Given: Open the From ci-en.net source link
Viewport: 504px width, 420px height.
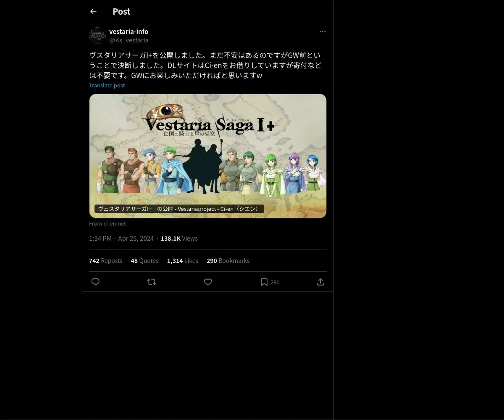Looking at the screenshot, I should [x=108, y=223].
